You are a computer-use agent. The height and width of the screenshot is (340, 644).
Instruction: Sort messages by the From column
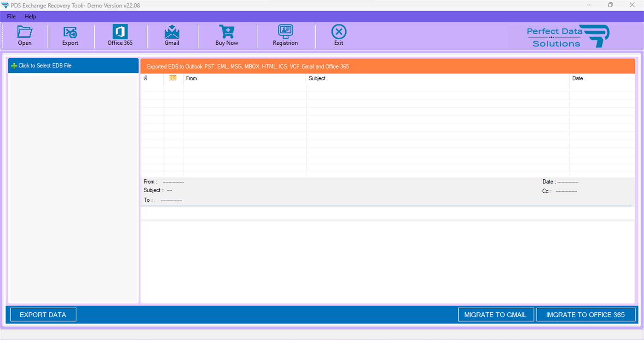(191, 78)
